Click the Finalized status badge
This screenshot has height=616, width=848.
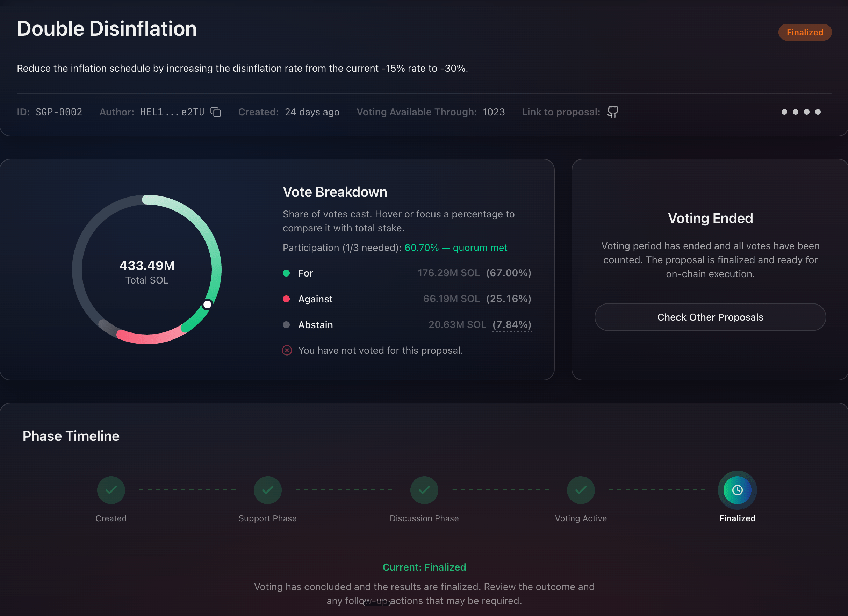[805, 32]
